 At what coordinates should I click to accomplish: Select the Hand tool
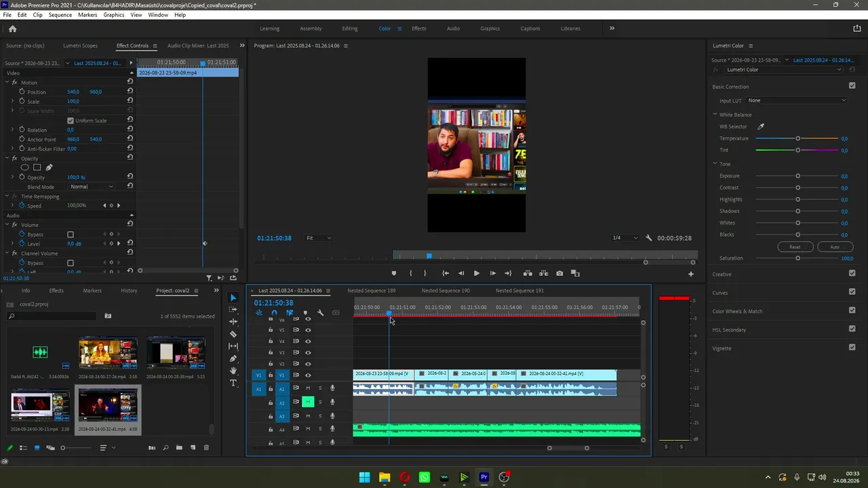233,371
